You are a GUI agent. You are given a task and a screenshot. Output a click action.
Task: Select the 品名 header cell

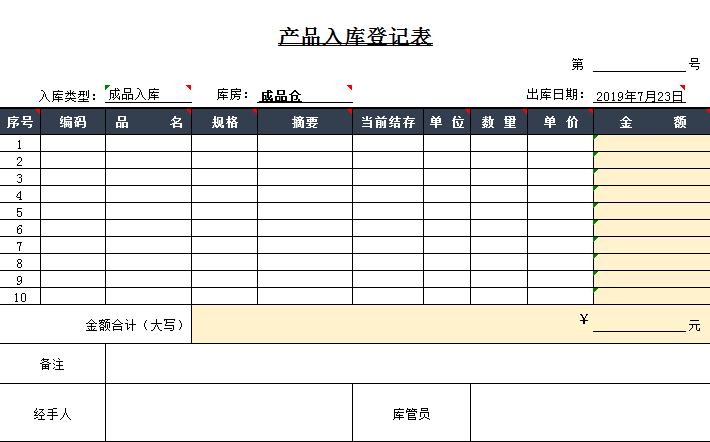148,122
